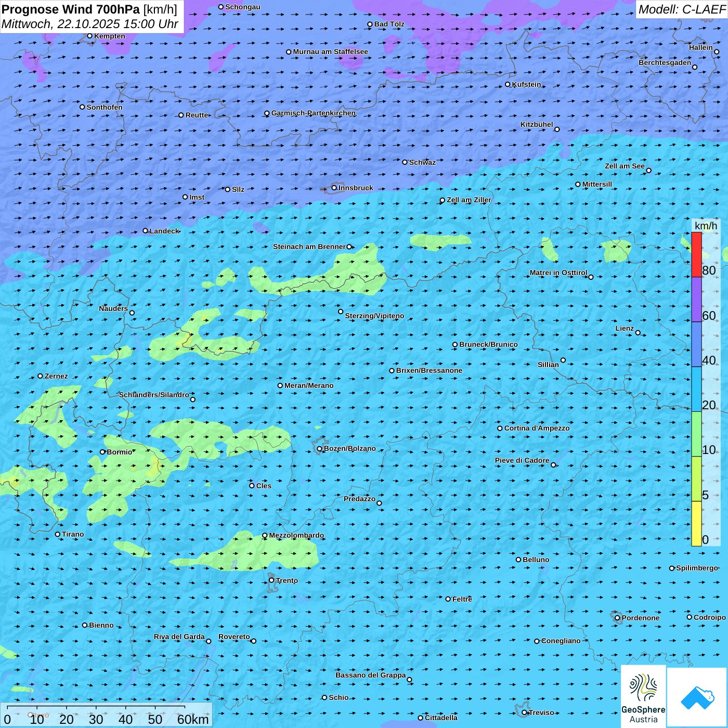Click the Trento city label
The height and width of the screenshot is (728, 728).
pos(287,580)
